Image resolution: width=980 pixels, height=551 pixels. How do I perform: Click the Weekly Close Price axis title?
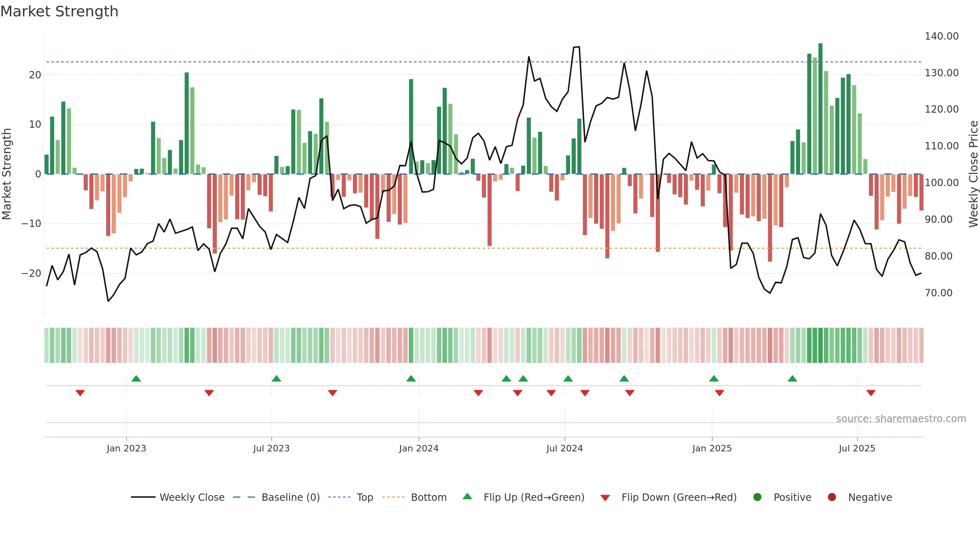973,174
